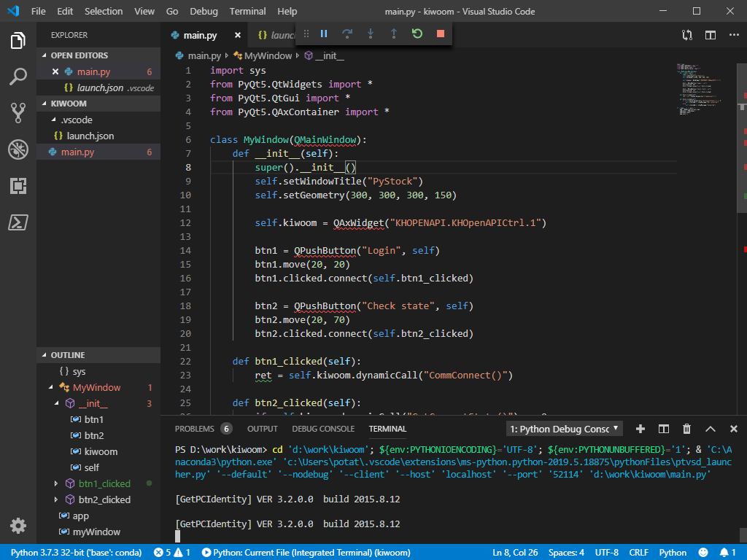Maximize the panel with up chevron

click(x=711, y=429)
